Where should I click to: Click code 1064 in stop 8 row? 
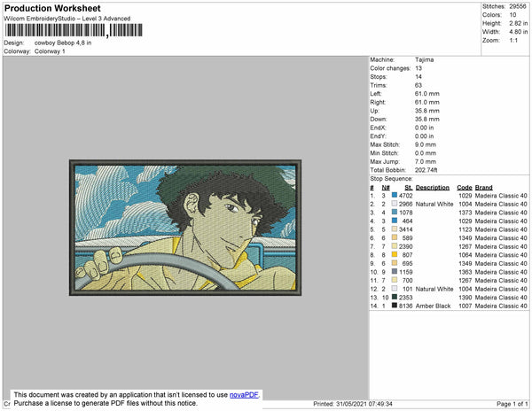coord(465,255)
